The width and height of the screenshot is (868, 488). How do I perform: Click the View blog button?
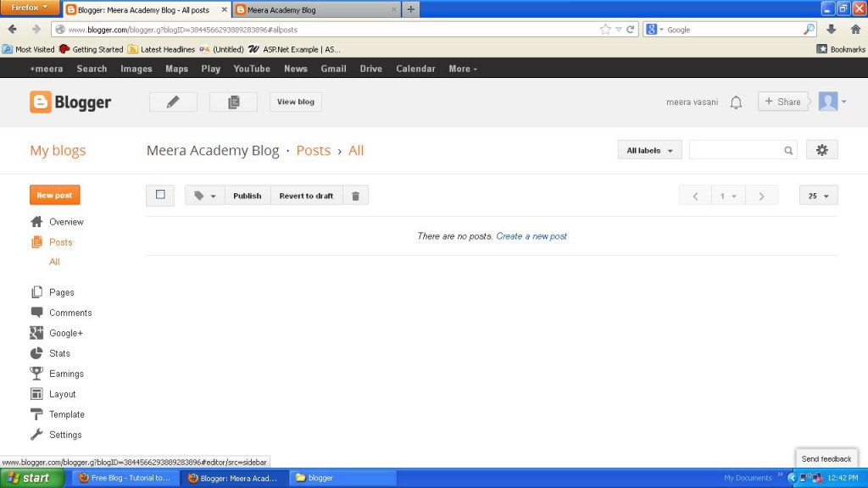[295, 102]
